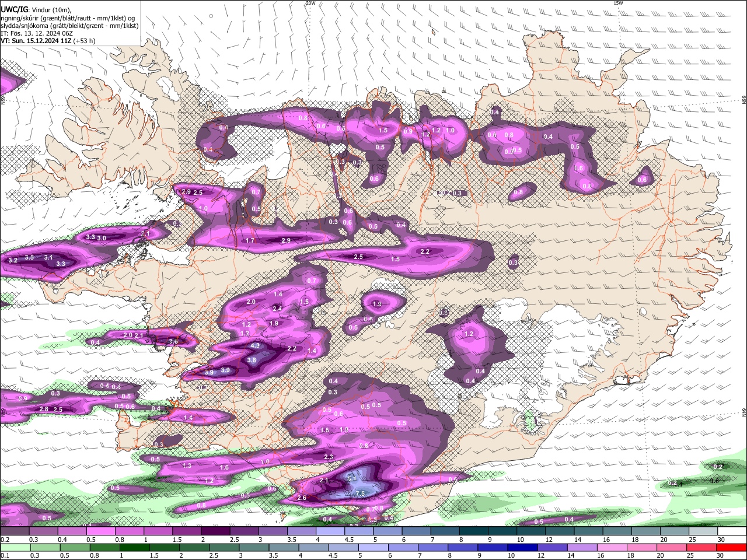
Task: Select the white top legend swatch labeled 30
Action: [732, 531]
